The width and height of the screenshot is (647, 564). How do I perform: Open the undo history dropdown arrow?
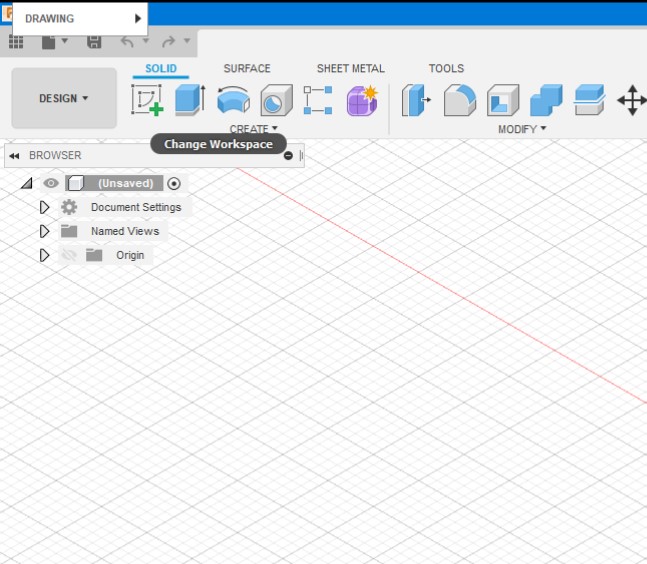click(x=146, y=40)
